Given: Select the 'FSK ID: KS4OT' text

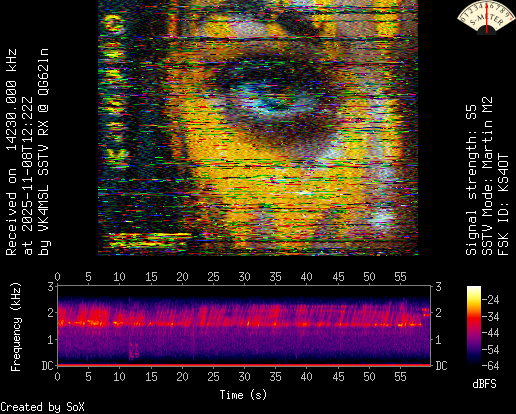Looking at the screenshot, I should coord(503,204).
